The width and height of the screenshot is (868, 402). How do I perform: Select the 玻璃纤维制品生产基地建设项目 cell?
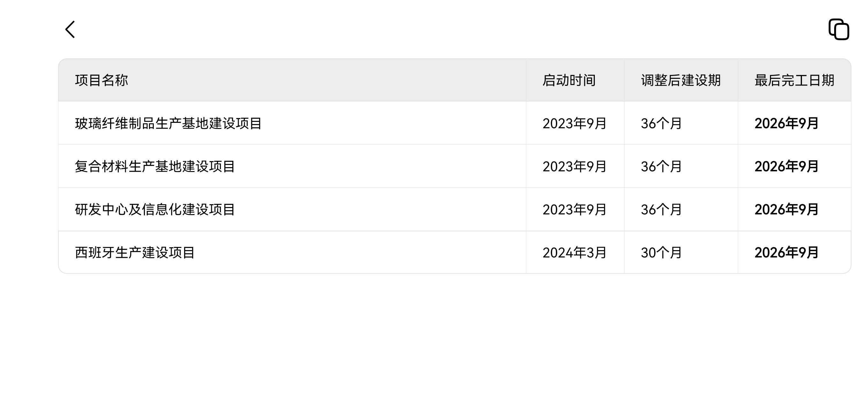(x=168, y=123)
